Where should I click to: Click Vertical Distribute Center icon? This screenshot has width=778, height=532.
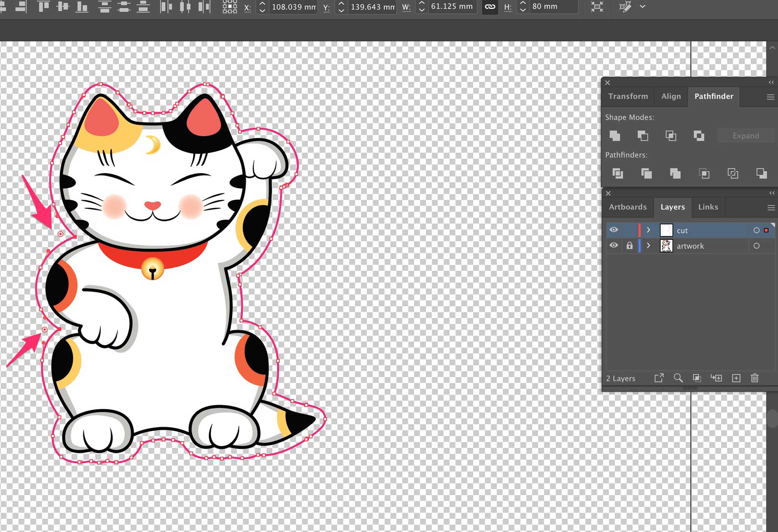124,6
